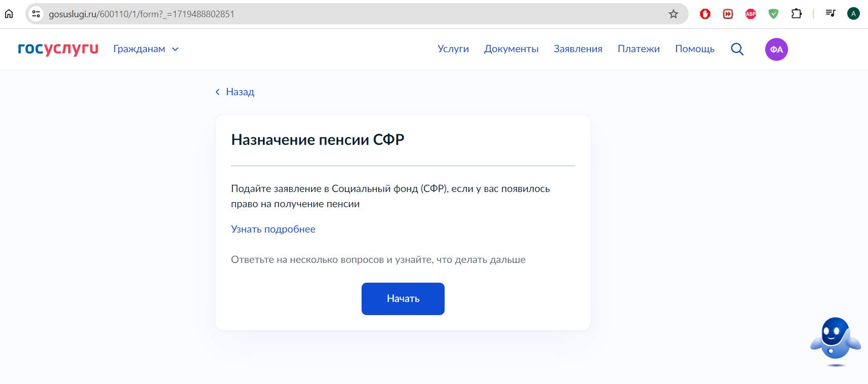The image size is (868, 384).
Task: Open the Заявления menu item
Action: [578, 49]
